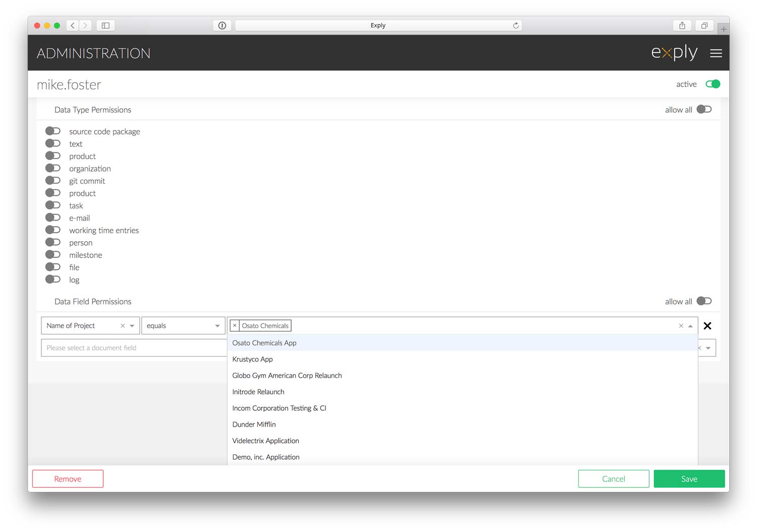757x532 pixels.
Task: Open the Name of Project field dropdown
Action: [132, 326]
